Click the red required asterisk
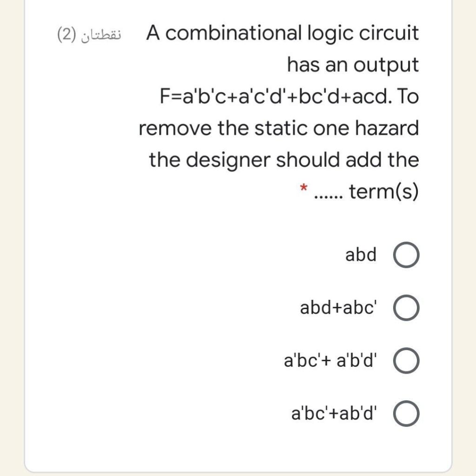The width and height of the screenshot is (476, 476). point(304,188)
